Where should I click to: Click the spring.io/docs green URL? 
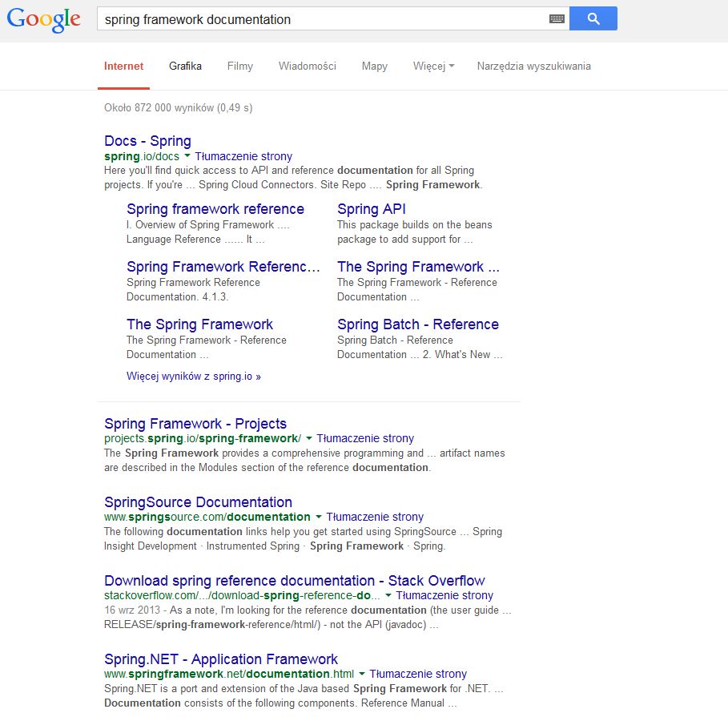point(142,156)
